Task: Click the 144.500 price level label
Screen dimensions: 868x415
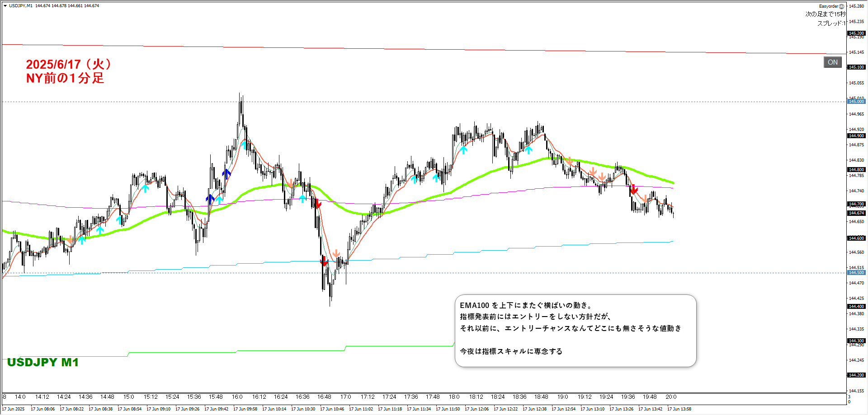Action: point(856,273)
